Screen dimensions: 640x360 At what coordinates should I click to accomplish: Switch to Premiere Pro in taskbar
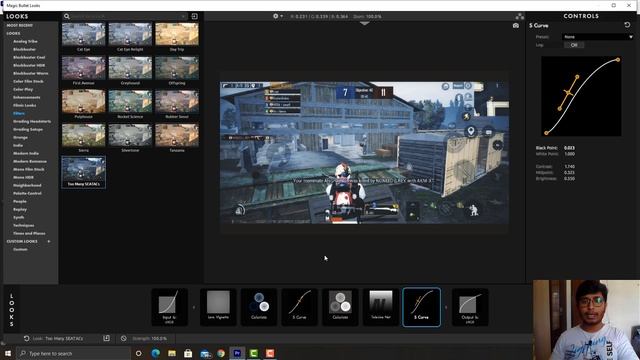click(x=237, y=353)
